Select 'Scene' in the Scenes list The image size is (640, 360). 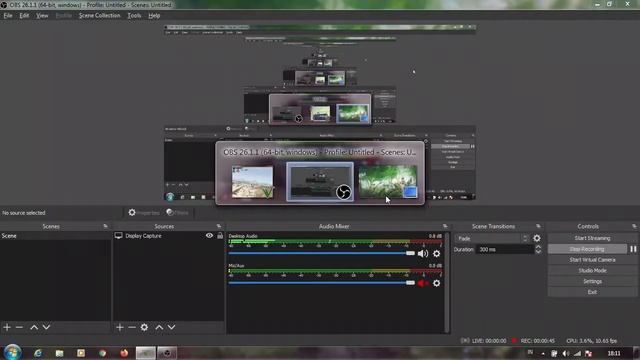56,236
